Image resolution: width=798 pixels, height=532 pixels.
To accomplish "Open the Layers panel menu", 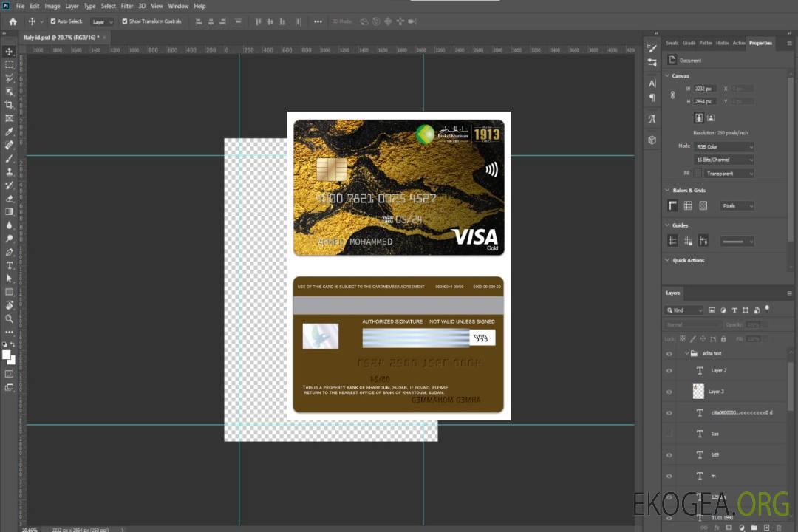I will [789, 293].
